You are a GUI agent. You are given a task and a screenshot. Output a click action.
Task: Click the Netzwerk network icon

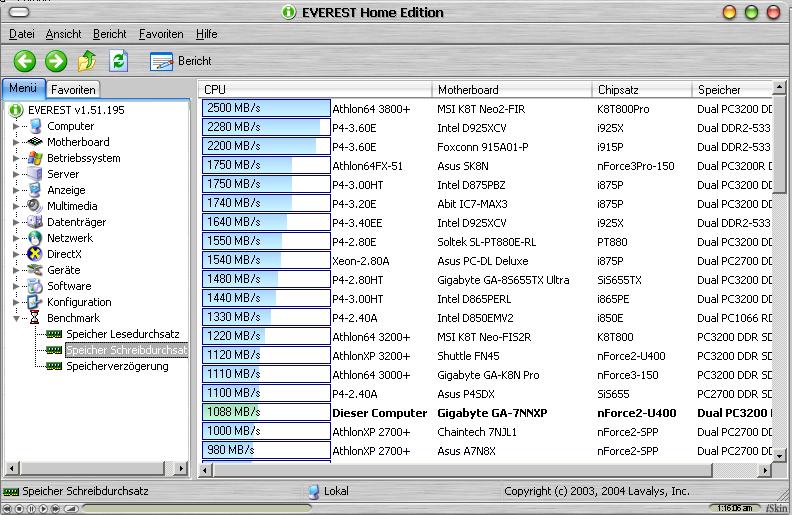(35, 238)
